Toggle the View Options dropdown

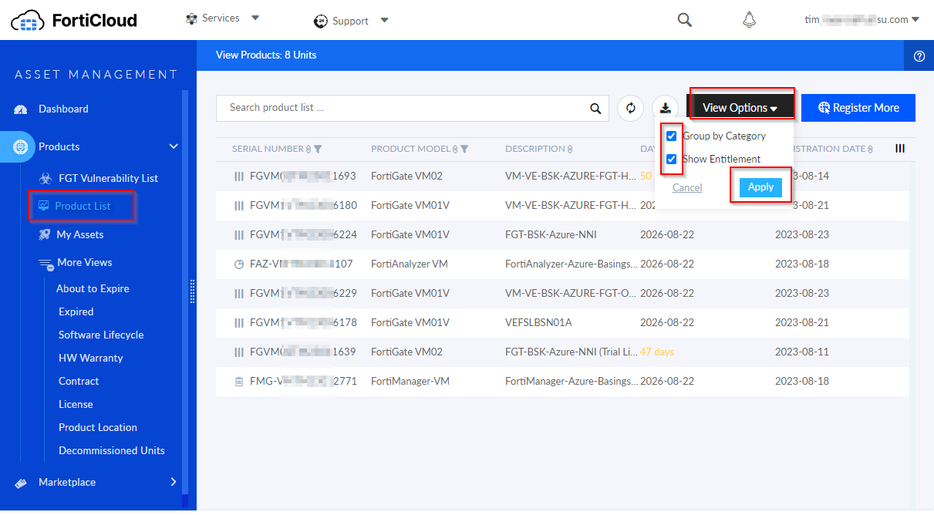740,108
